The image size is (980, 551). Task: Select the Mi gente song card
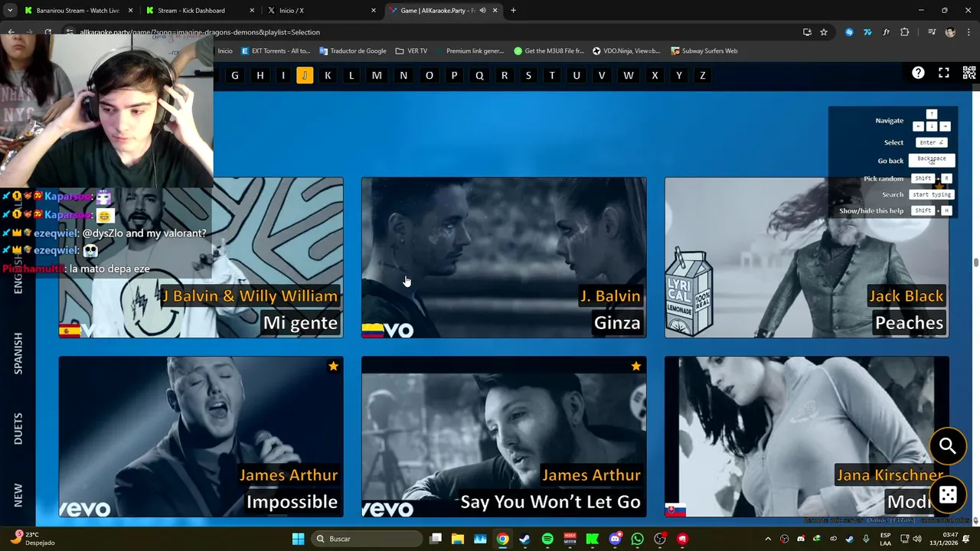point(201,257)
